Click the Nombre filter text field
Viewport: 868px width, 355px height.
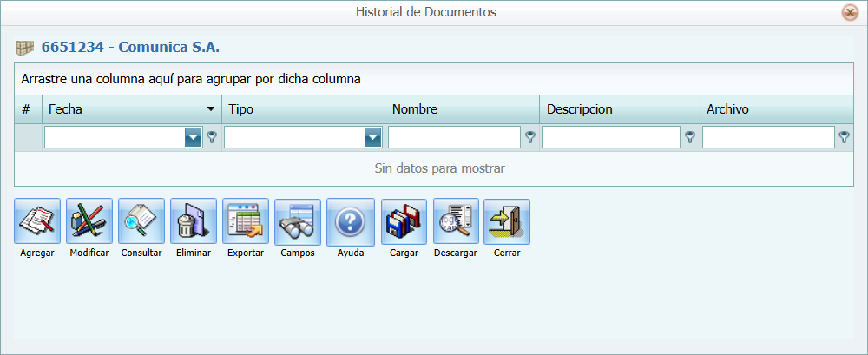(x=453, y=137)
